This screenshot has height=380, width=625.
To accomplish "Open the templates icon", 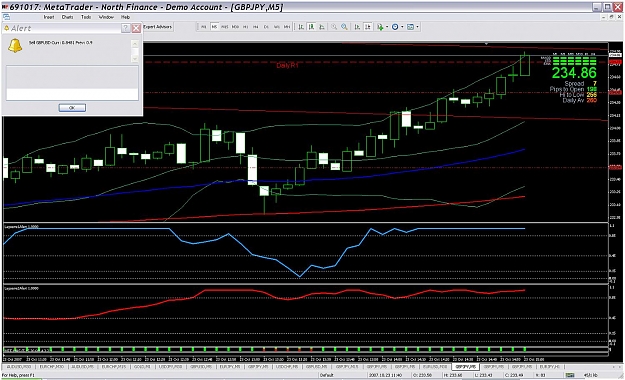I will point(410,27).
